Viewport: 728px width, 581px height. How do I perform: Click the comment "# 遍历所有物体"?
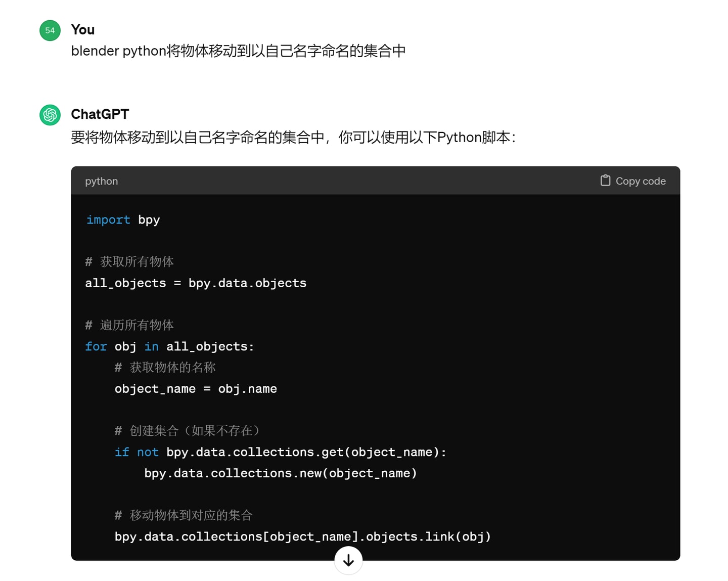pyautogui.click(x=129, y=325)
